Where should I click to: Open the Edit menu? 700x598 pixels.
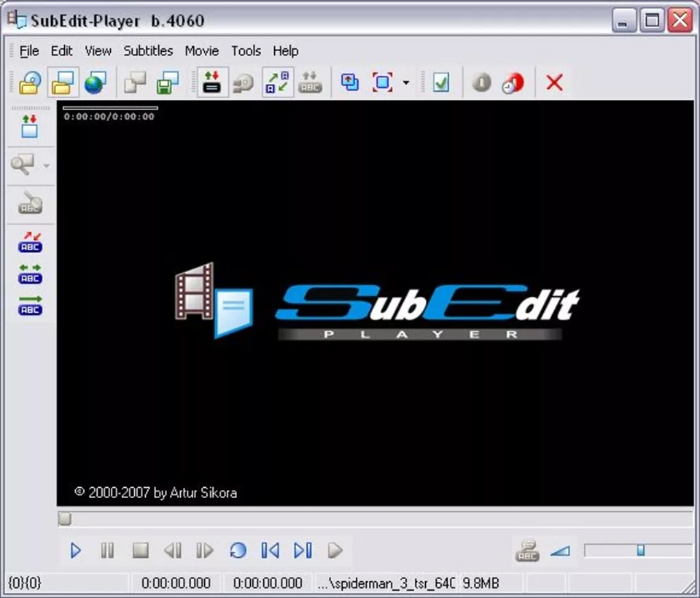tap(61, 51)
